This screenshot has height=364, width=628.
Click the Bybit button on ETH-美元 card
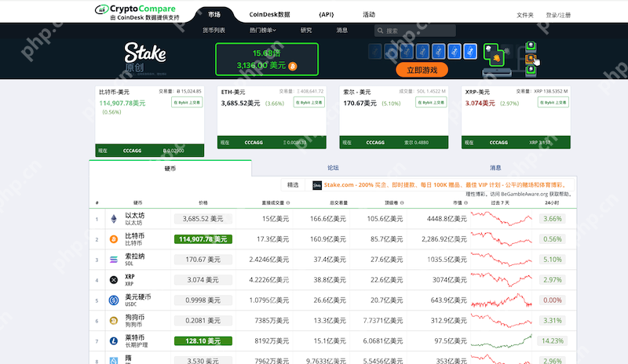(x=309, y=103)
